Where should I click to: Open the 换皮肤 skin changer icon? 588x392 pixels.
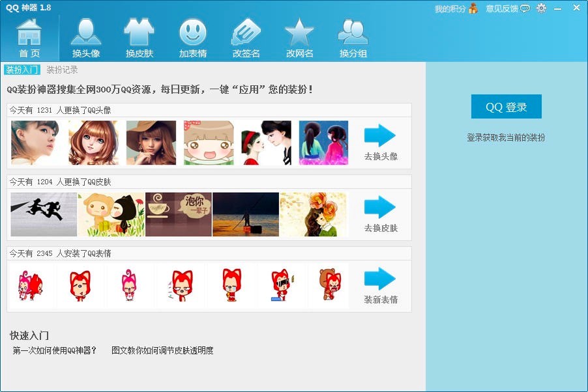pyautogui.click(x=139, y=36)
